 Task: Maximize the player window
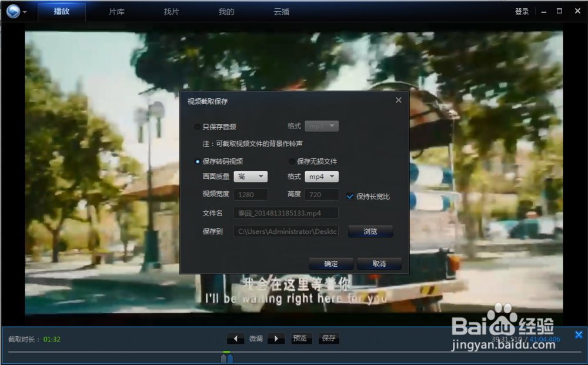(x=559, y=11)
